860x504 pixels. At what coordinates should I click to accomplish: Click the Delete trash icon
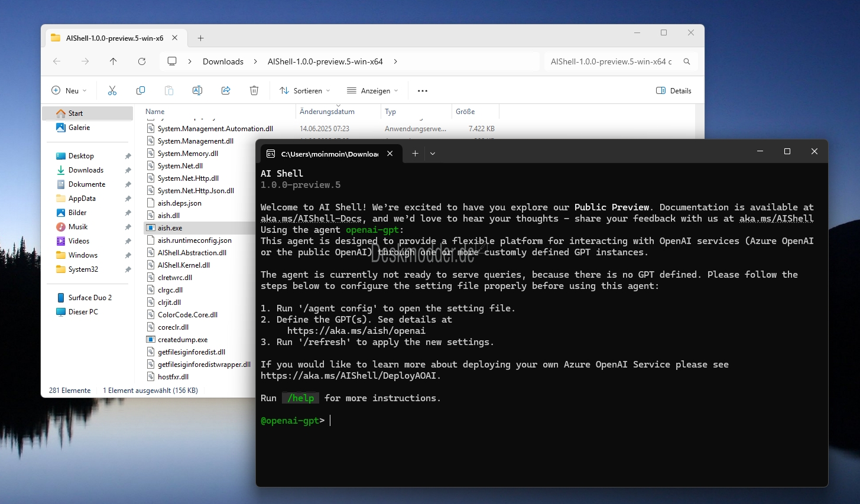tap(254, 90)
